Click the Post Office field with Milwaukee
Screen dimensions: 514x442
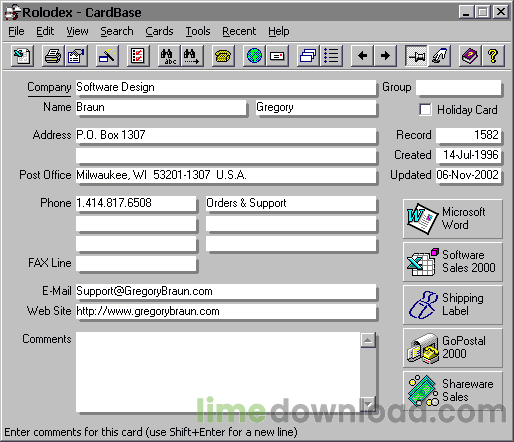(x=226, y=175)
